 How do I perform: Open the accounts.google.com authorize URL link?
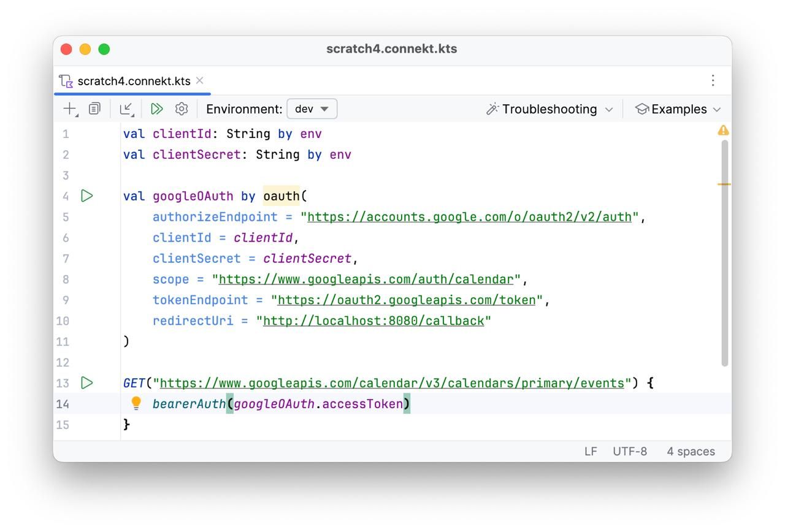click(470, 217)
